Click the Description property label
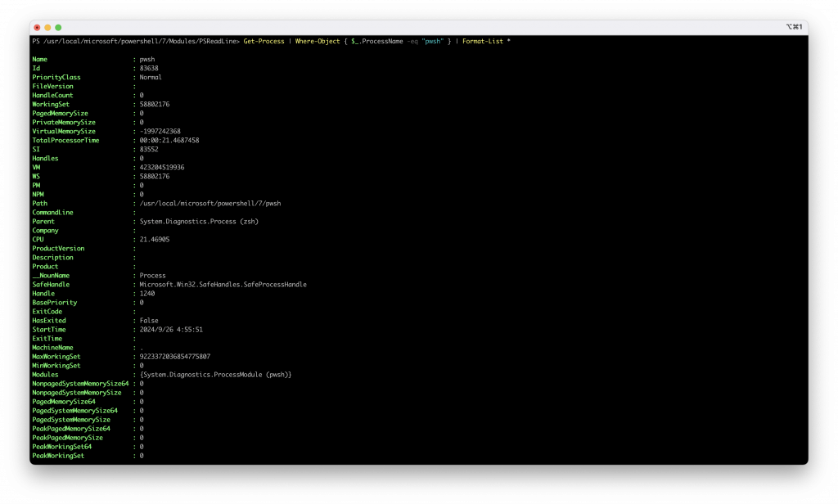This screenshot has width=838, height=504. coord(52,258)
